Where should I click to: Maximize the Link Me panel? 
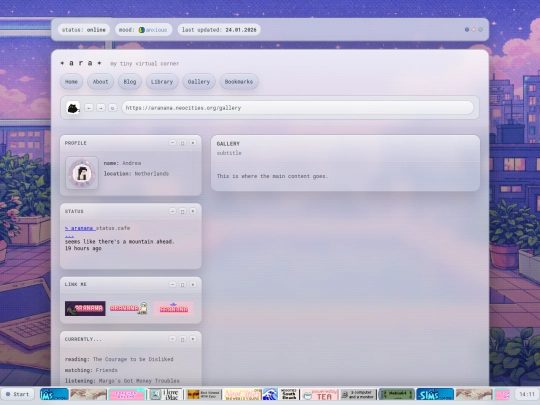point(183,284)
